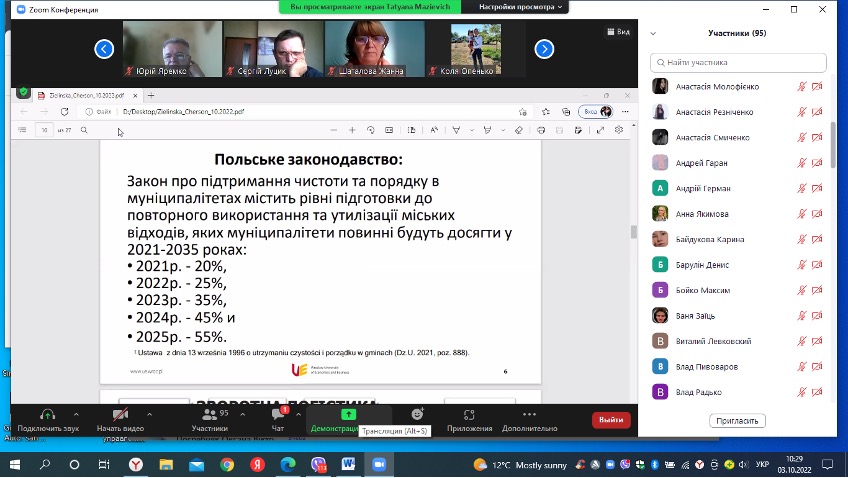Click the rotate icon in shared PDF toolbar
Image resolution: width=848 pixels, height=478 pixels.
click(x=370, y=130)
